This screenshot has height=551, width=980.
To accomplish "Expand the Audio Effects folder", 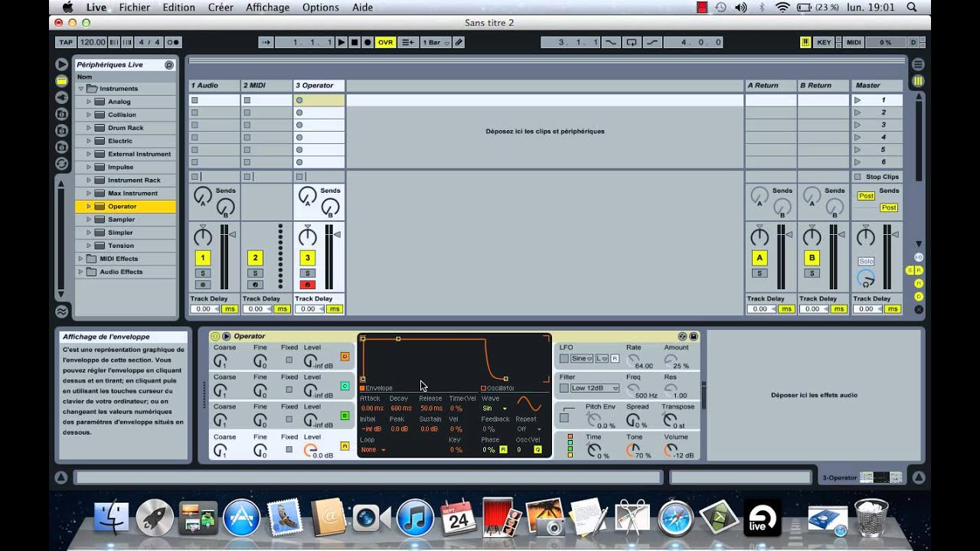I will pos(80,272).
